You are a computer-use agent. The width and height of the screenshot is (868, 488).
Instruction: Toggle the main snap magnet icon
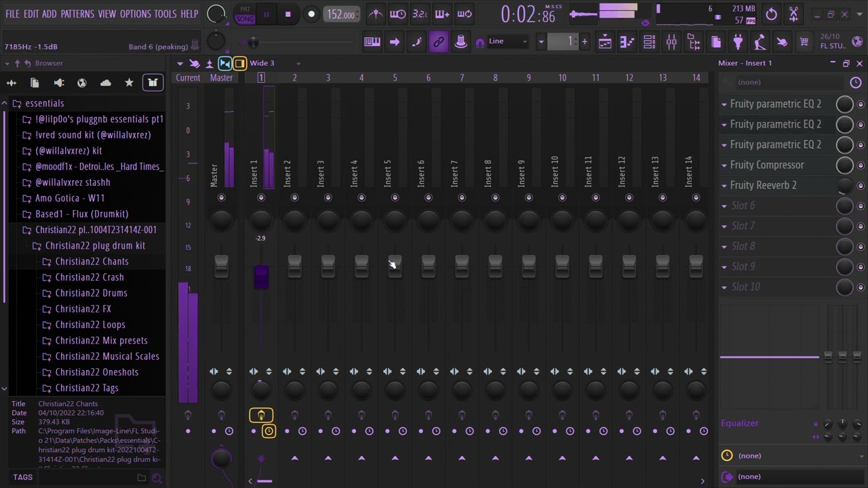click(x=480, y=42)
